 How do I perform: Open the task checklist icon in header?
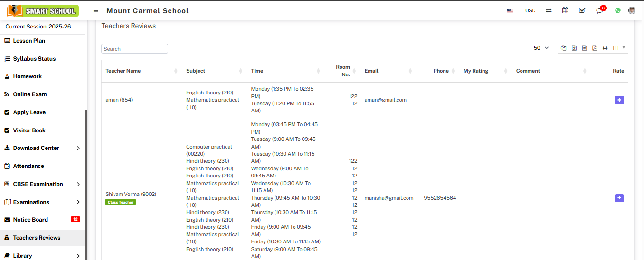click(x=582, y=10)
